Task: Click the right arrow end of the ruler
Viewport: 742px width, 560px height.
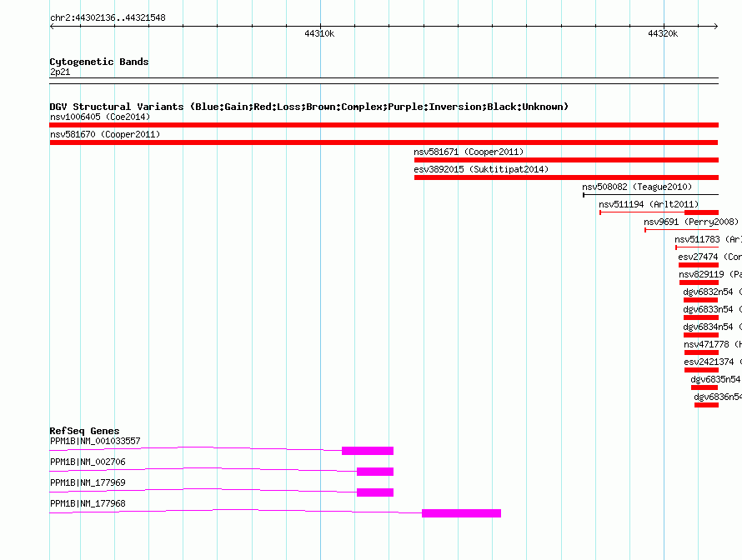Action: [x=716, y=27]
